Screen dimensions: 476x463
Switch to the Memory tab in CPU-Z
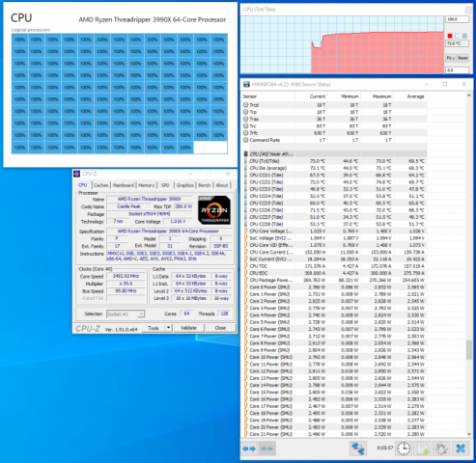[x=147, y=185]
